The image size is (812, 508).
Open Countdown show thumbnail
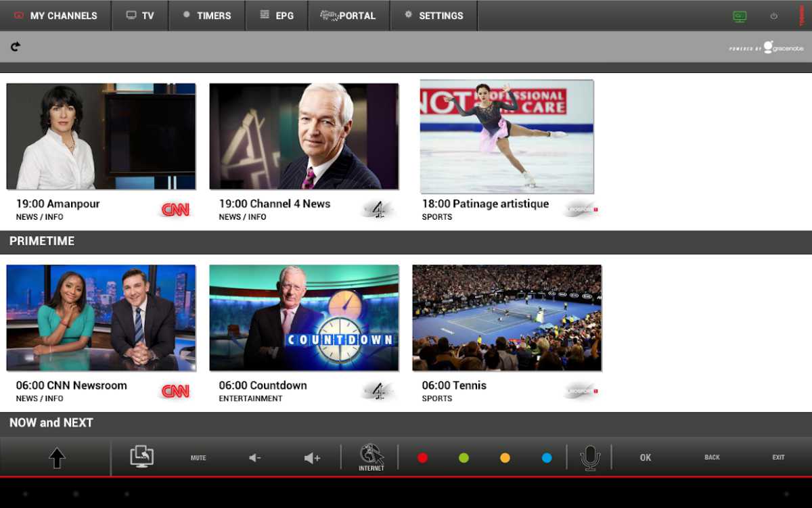(x=304, y=318)
